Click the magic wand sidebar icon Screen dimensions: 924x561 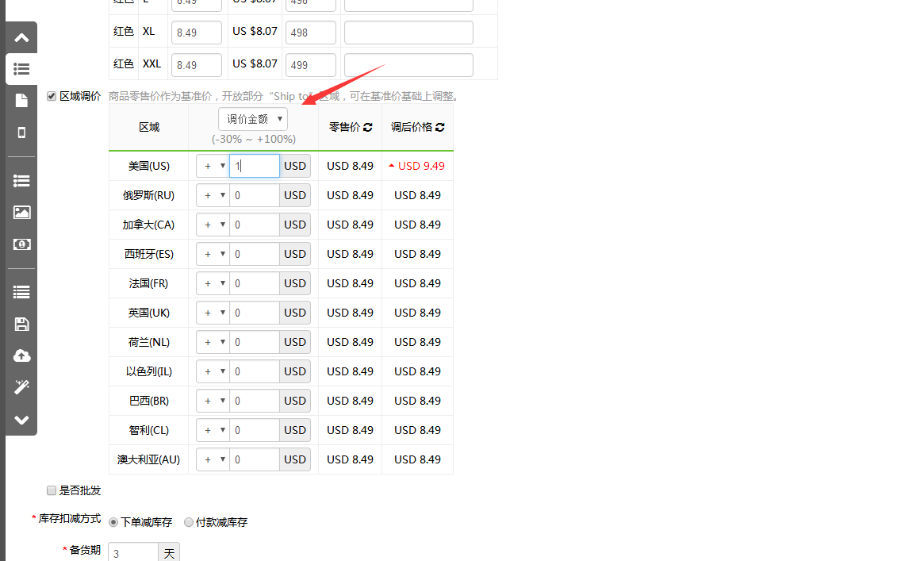[21, 387]
